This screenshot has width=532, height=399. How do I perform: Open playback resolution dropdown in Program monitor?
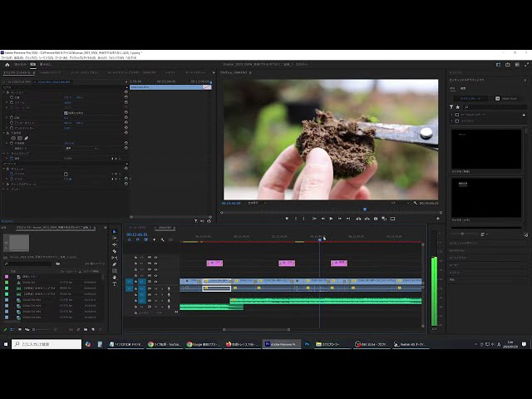(400, 203)
